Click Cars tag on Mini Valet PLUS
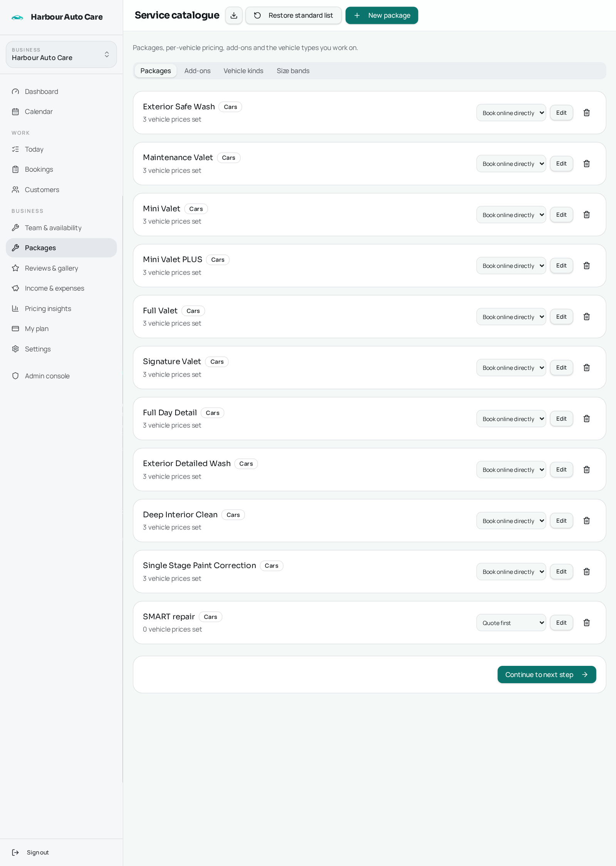The height and width of the screenshot is (866, 616). pos(218,260)
